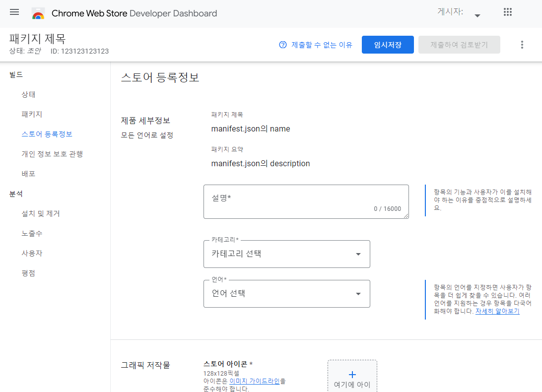Click the manifest.json의 description text
The height and width of the screenshot is (392, 542).
click(261, 164)
